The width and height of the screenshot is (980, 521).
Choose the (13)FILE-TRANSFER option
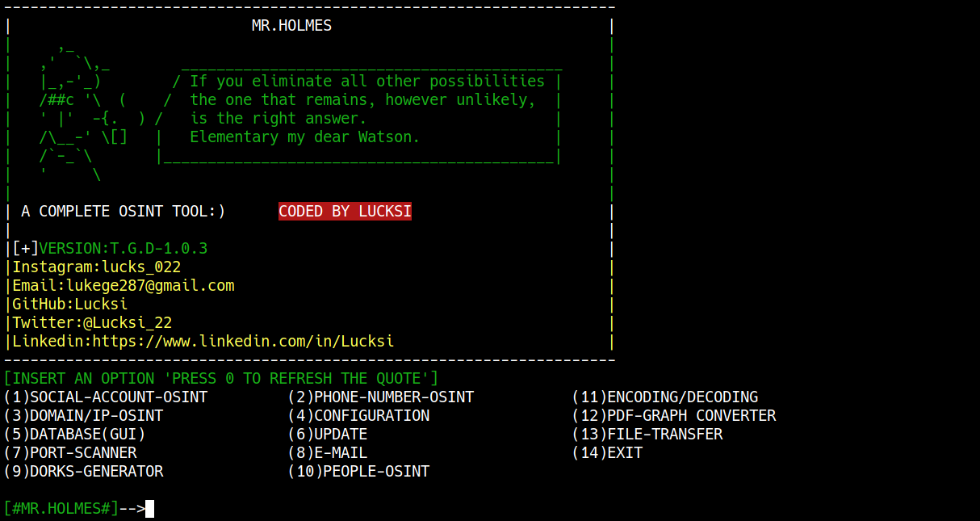point(647,434)
